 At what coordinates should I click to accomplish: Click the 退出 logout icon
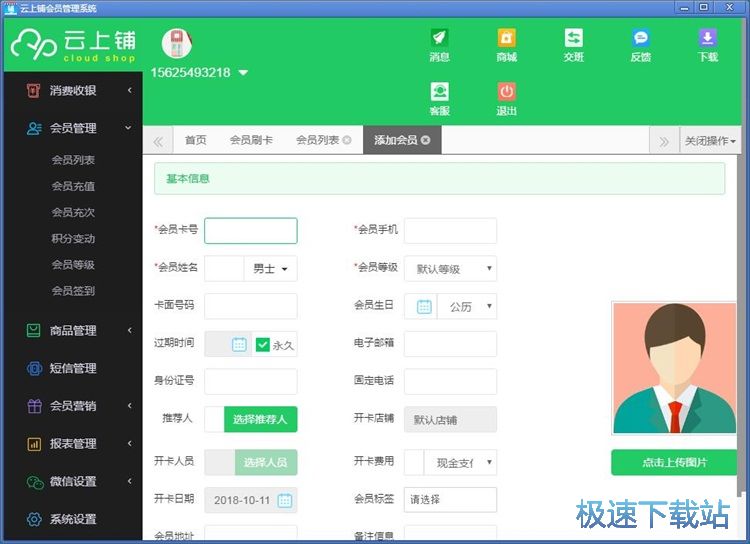pyautogui.click(x=506, y=93)
